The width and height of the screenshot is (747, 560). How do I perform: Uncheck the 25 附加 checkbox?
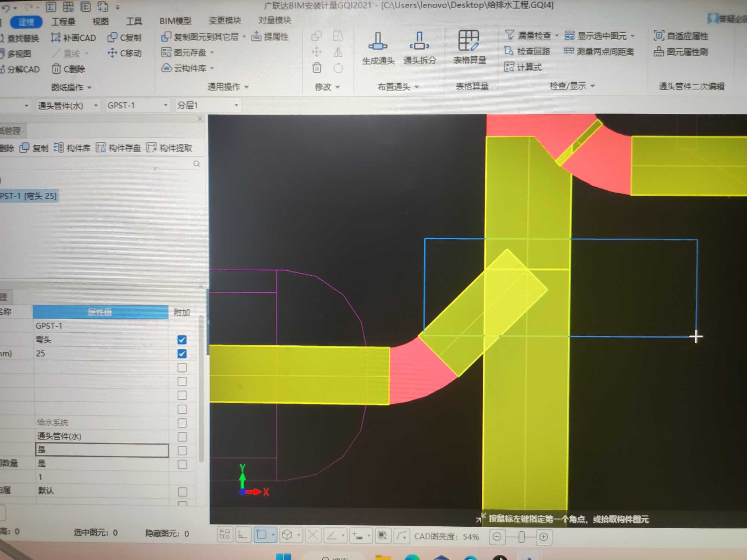coord(182,354)
